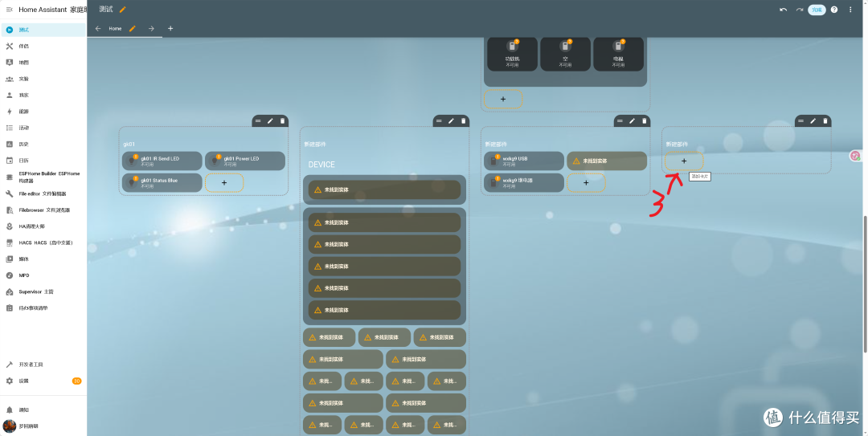Toggle the gk01 Status Blue card

point(162,182)
